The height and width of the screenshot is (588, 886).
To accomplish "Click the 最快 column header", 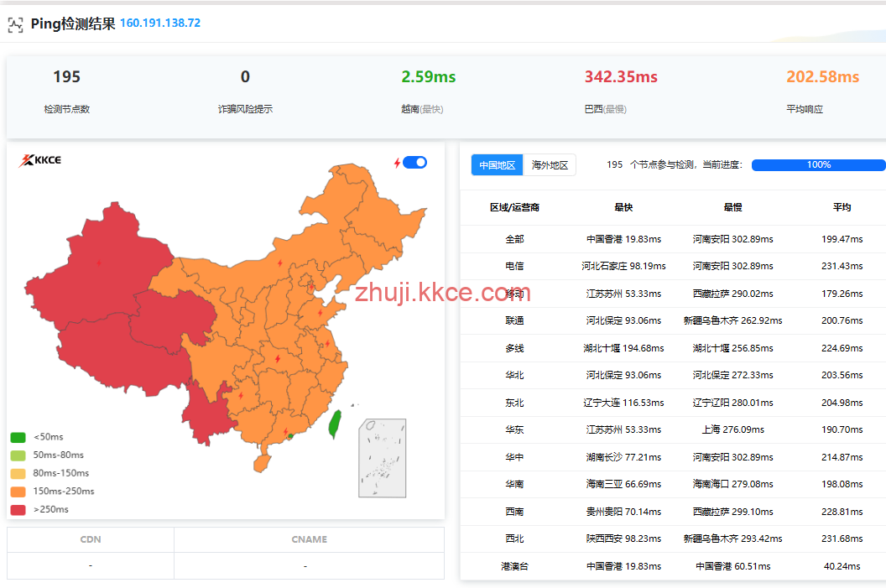I will [x=623, y=207].
